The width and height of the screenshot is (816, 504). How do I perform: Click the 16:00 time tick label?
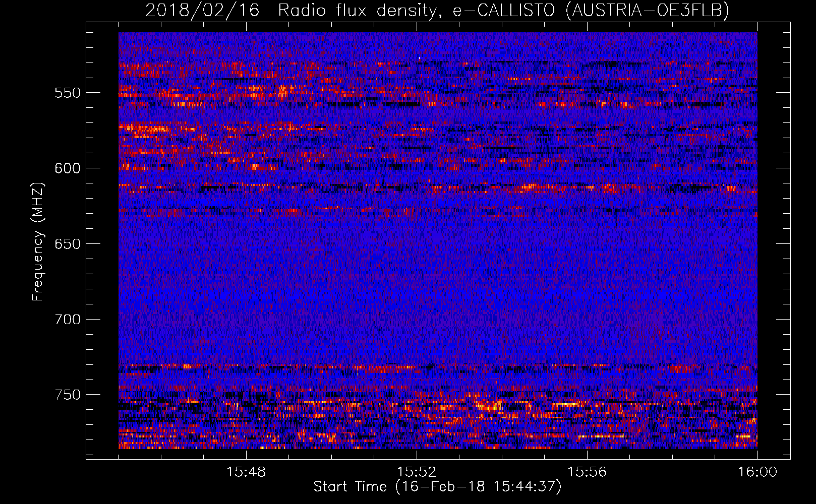tap(757, 472)
